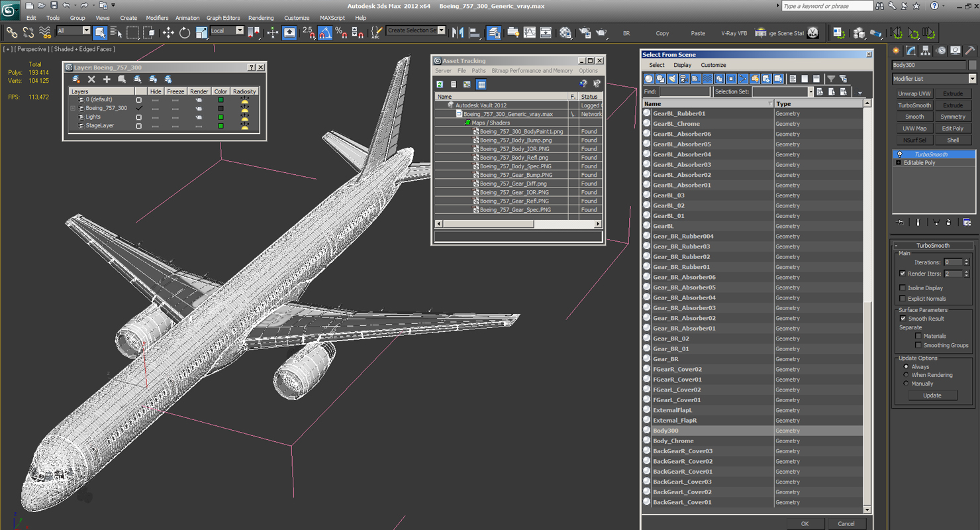This screenshot has width=980, height=530.
Task: Click the Render Production teapot icon
Action: (601, 32)
